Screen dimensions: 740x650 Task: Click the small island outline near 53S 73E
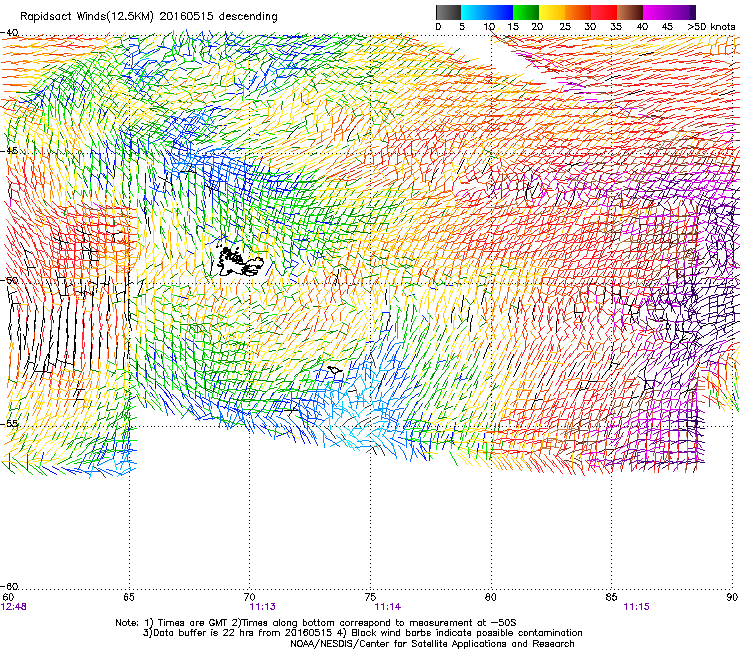pyautogui.click(x=335, y=370)
